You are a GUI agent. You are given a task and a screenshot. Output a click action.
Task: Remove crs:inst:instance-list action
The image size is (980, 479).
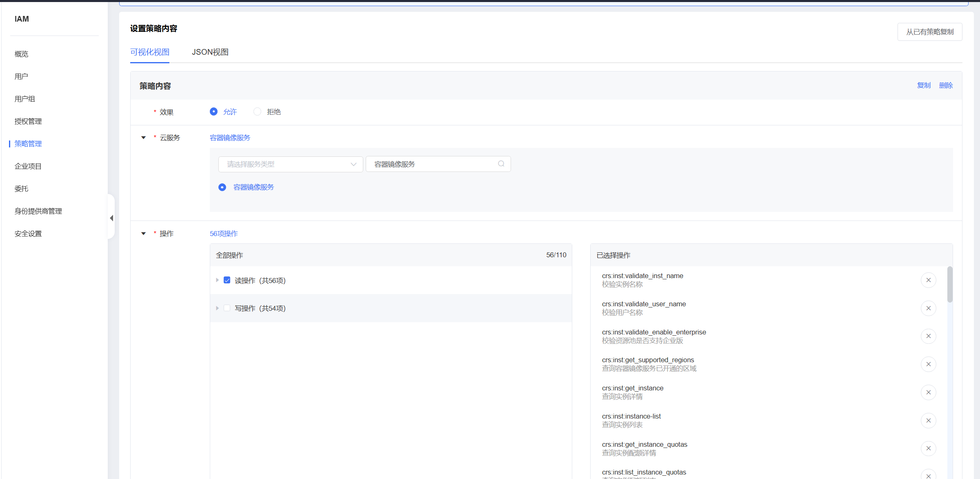coord(928,421)
